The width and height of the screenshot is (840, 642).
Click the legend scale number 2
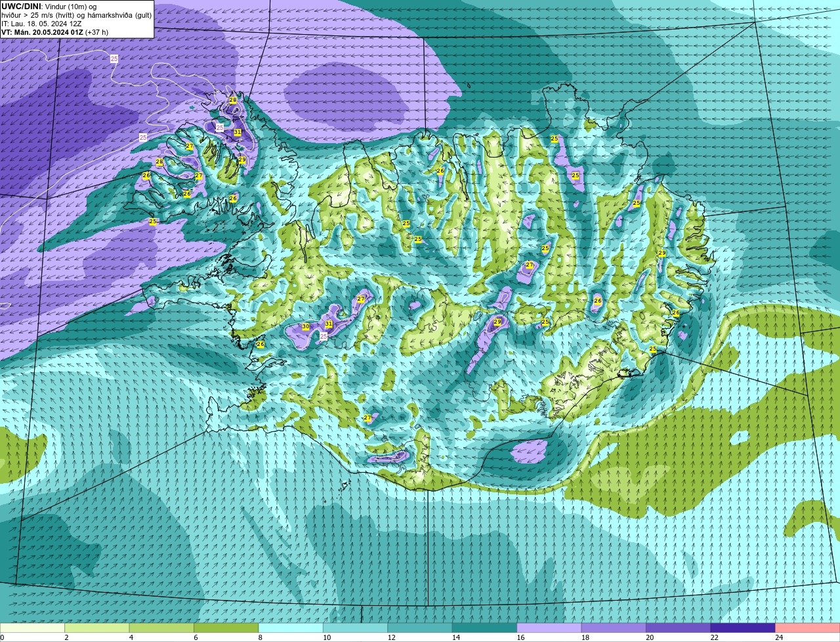[66, 637]
